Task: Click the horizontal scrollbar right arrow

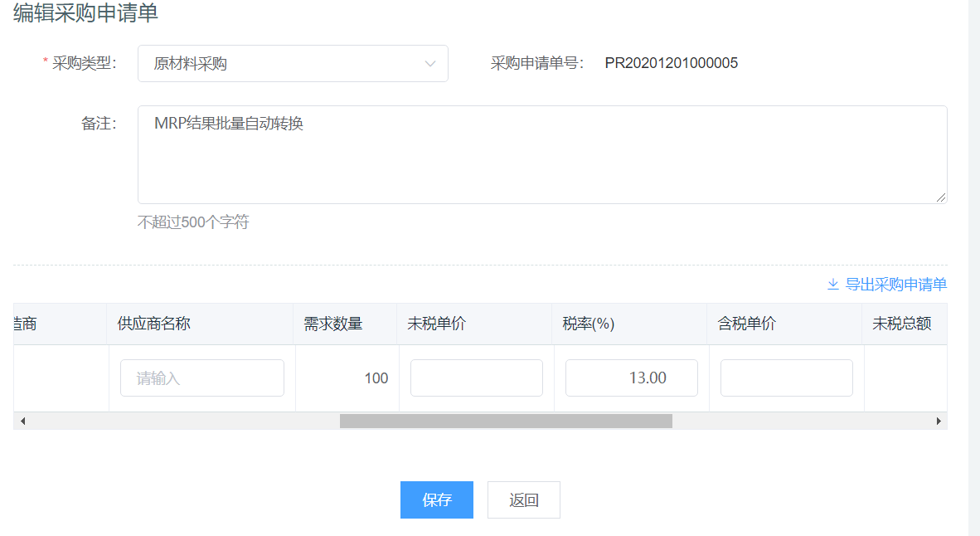Action: pyautogui.click(x=939, y=421)
